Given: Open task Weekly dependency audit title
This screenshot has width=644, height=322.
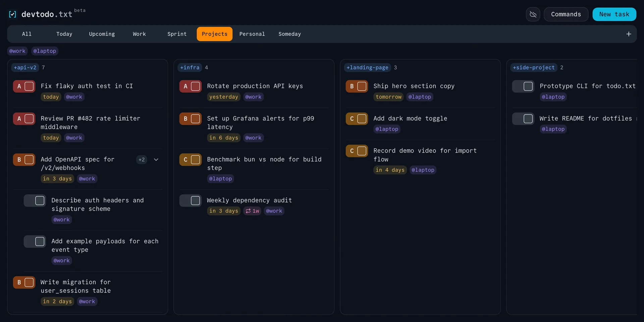Looking at the screenshot, I should click(x=249, y=200).
